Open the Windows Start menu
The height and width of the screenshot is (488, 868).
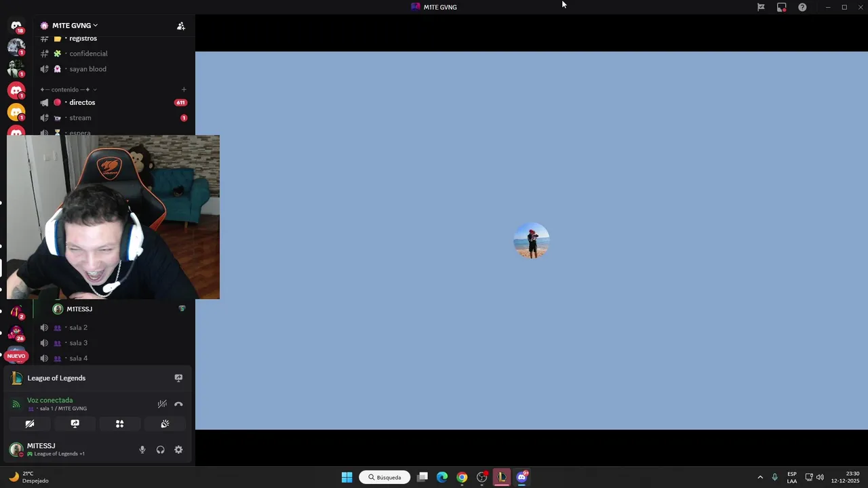point(347,477)
